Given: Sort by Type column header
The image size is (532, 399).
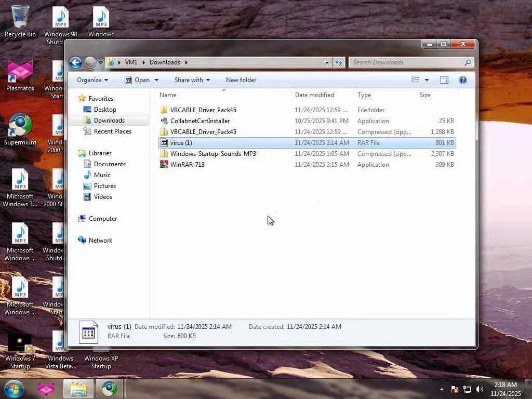Looking at the screenshot, I should click(x=385, y=95).
